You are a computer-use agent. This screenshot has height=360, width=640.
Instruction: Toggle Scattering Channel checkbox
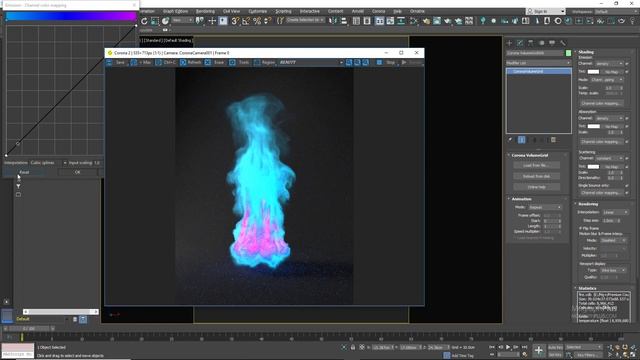627,158
